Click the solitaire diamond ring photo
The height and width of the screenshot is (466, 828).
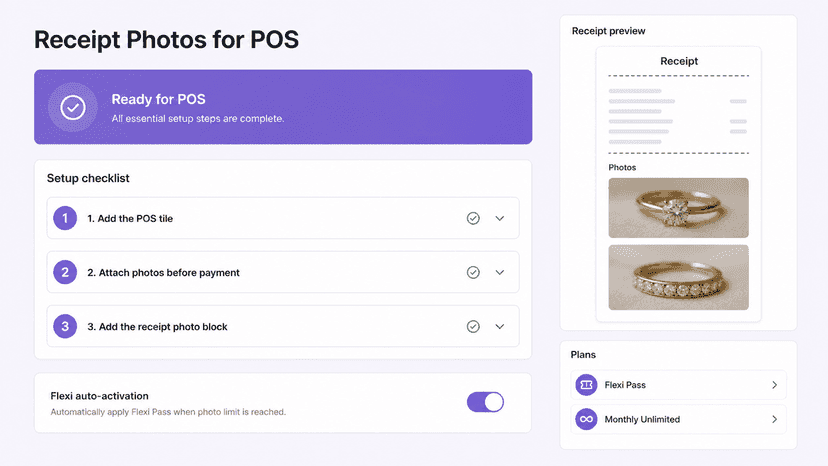click(x=679, y=208)
